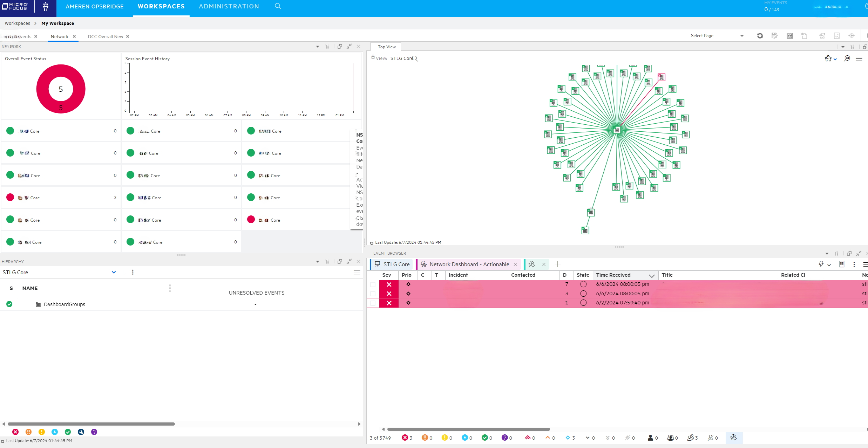868x448 pixels.
Task: Open the Top View panel dropdown arrow
Action: 843,47
